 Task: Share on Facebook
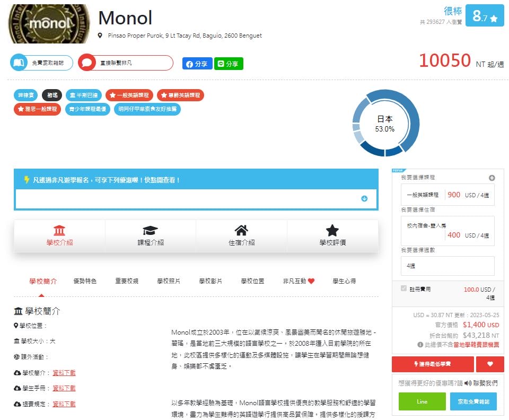[197, 64]
